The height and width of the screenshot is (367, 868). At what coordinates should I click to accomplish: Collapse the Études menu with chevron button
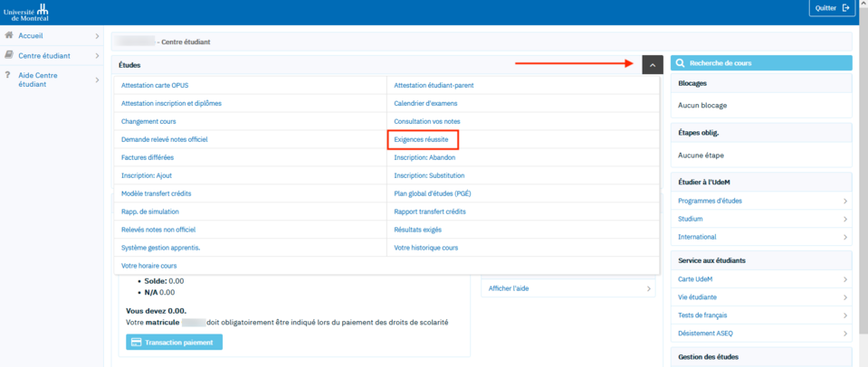pyautogui.click(x=652, y=64)
